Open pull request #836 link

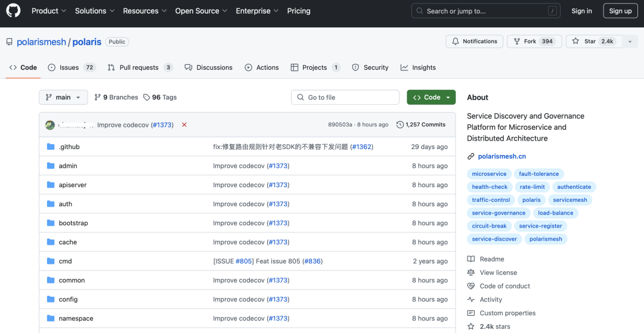pos(312,262)
